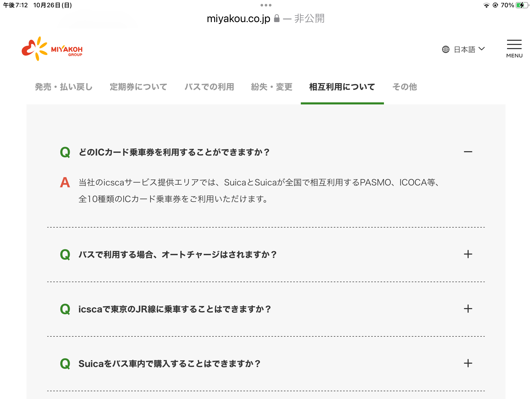532x399 pixels.
Task: Tap the Wi-Fi status icon
Action: coord(486,5)
